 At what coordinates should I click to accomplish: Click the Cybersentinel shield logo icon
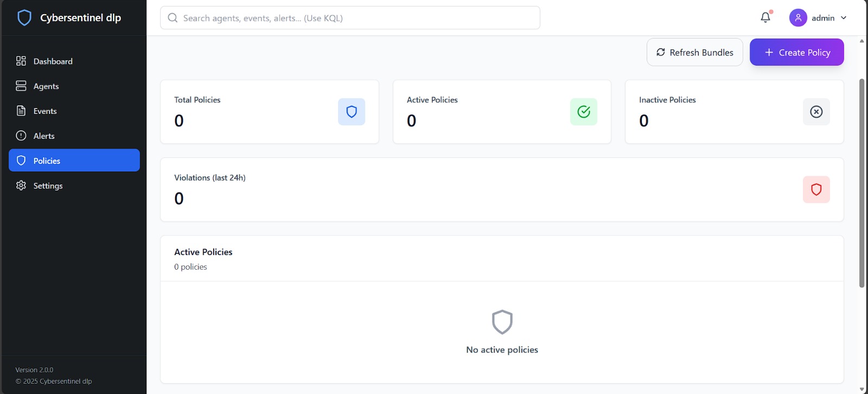tap(24, 18)
